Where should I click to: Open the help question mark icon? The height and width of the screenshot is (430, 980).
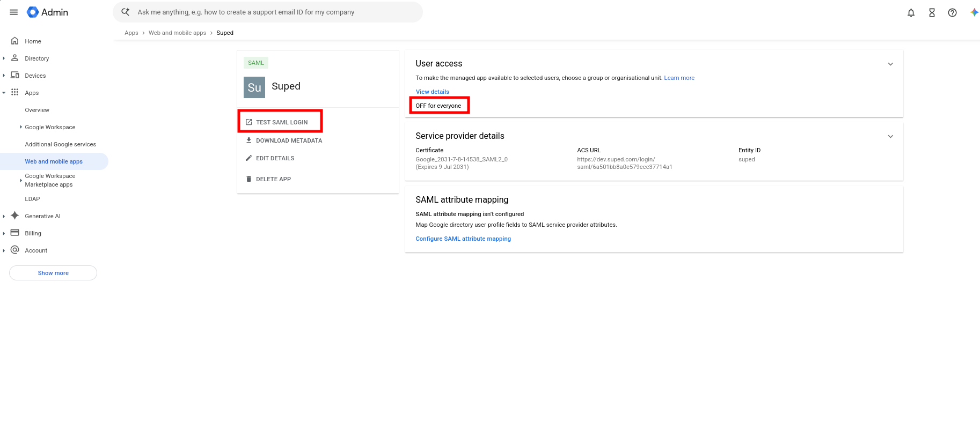[952, 13]
